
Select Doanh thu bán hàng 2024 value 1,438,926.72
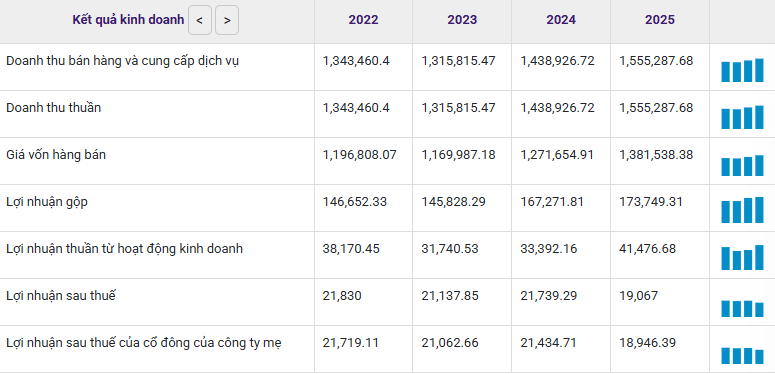click(558, 61)
